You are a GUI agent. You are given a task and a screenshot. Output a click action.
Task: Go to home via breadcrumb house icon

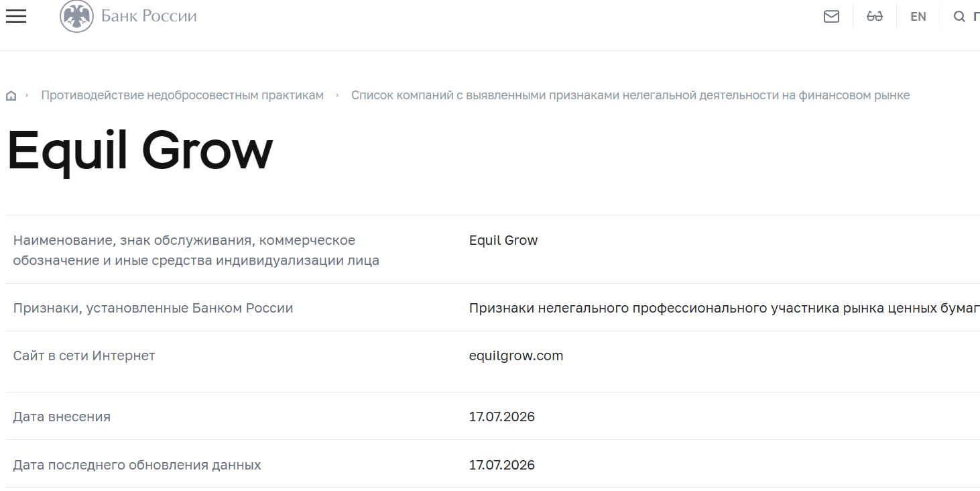(11, 95)
